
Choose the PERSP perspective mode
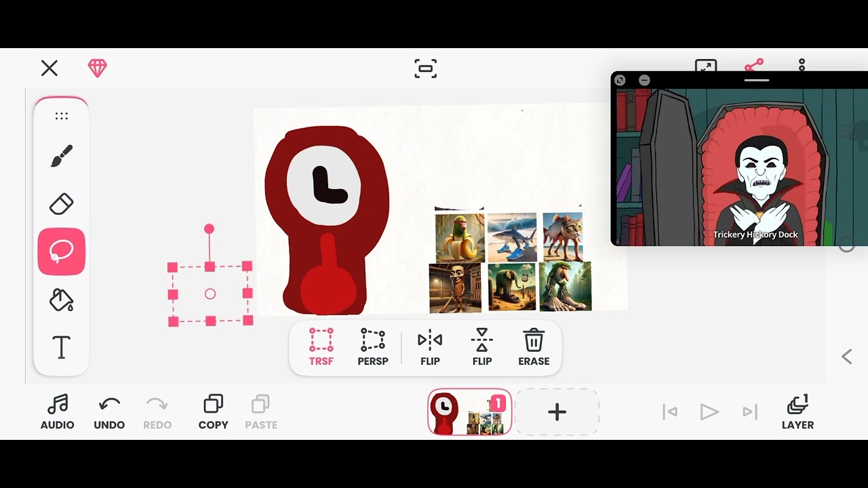(x=373, y=347)
